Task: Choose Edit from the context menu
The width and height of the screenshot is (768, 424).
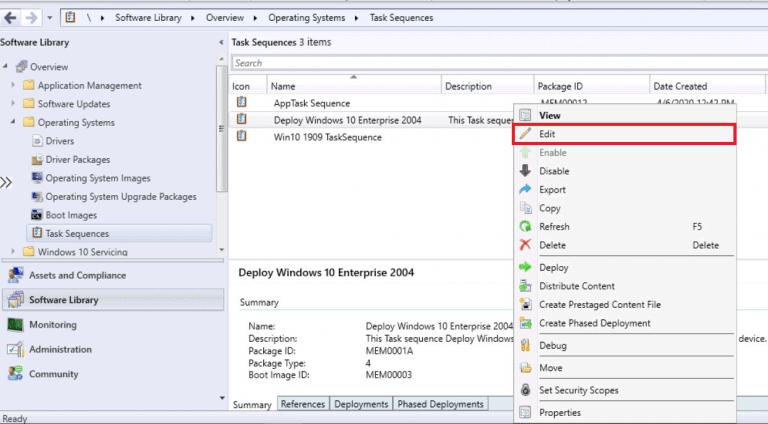Action: [547, 134]
